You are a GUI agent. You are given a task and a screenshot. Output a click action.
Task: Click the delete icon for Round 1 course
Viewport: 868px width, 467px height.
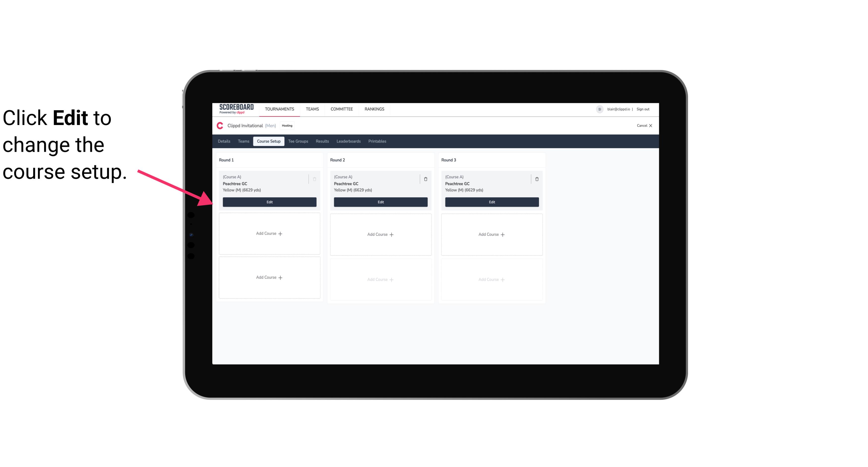314,179
